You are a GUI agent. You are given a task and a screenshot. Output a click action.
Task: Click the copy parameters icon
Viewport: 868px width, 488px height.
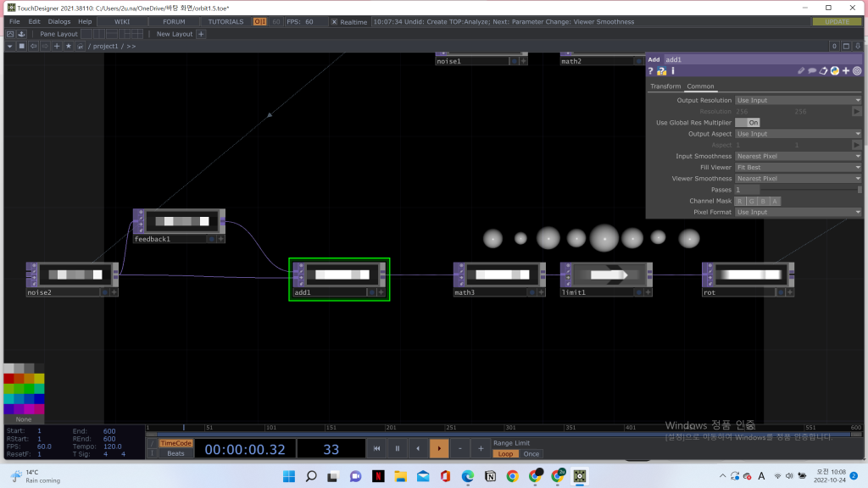click(x=824, y=71)
